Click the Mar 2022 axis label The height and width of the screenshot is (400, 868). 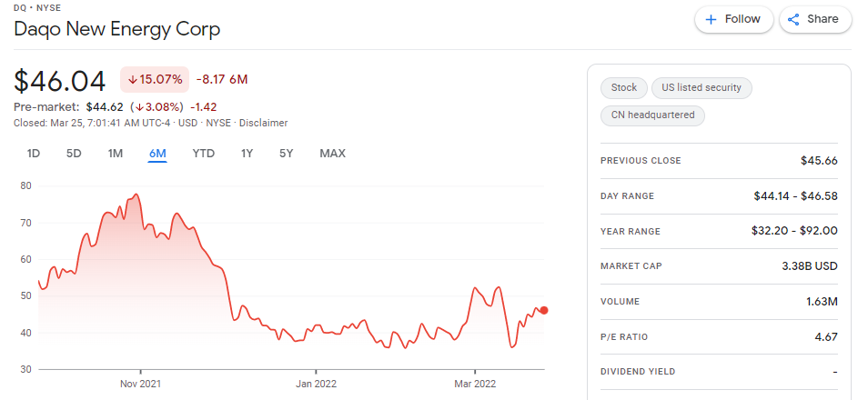tap(475, 384)
